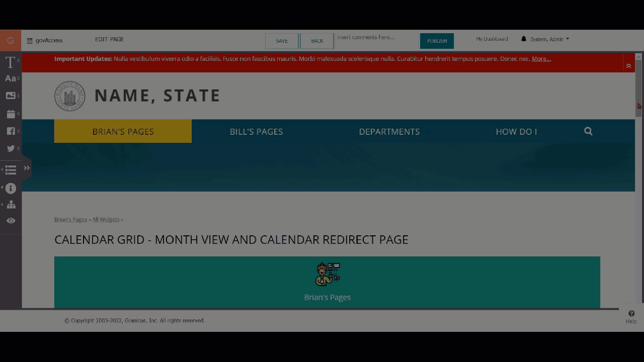The width and height of the screenshot is (644, 362).
Task: Select the Facebook widget icon
Action: [10, 131]
